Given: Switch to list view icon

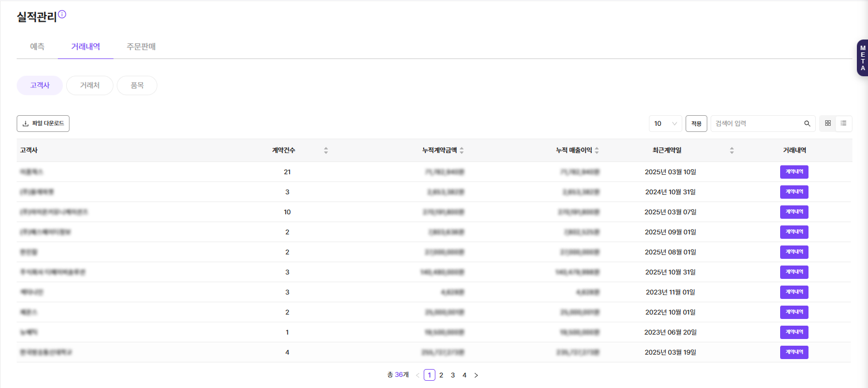Looking at the screenshot, I should pos(844,123).
